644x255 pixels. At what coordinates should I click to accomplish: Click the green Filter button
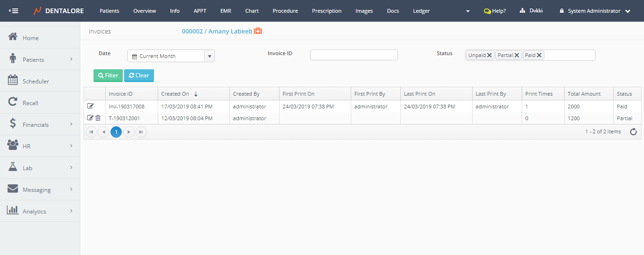pyautogui.click(x=108, y=75)
